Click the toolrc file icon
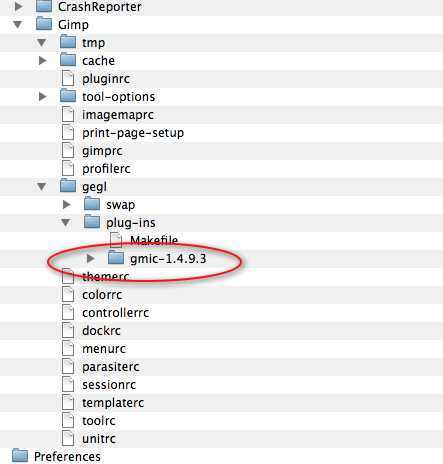Screen dimensions: 443x464 point(68,421)
